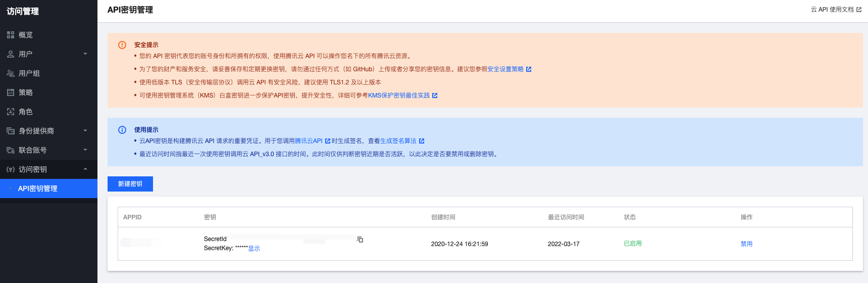Screen dimensions: 868x283
Task: Click the 最近访问时间 column header
Action: coord(566,217)
